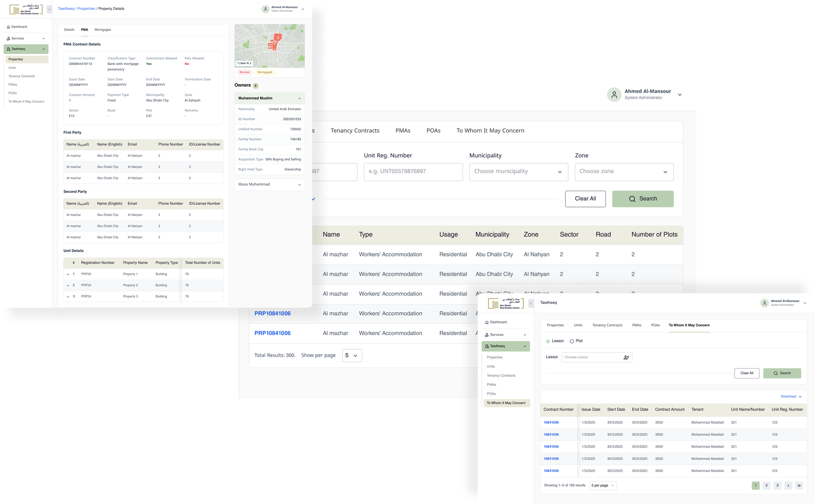Click Tawtheeq icon in Property Details sidebar
This screenshot has width=815, height=504.
(x=8, y=49)
